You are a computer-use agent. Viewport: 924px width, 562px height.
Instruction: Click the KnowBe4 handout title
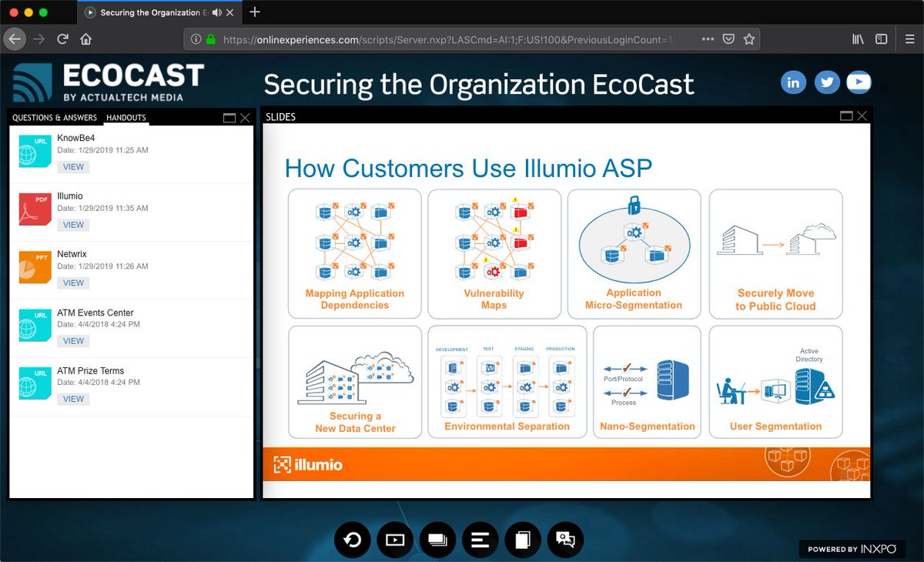75,139
